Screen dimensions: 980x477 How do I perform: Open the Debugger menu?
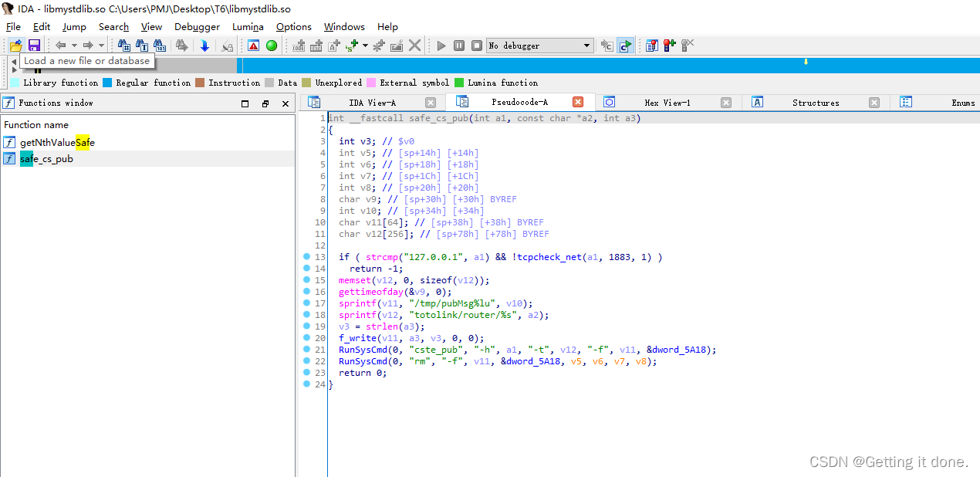click(197, 27)
